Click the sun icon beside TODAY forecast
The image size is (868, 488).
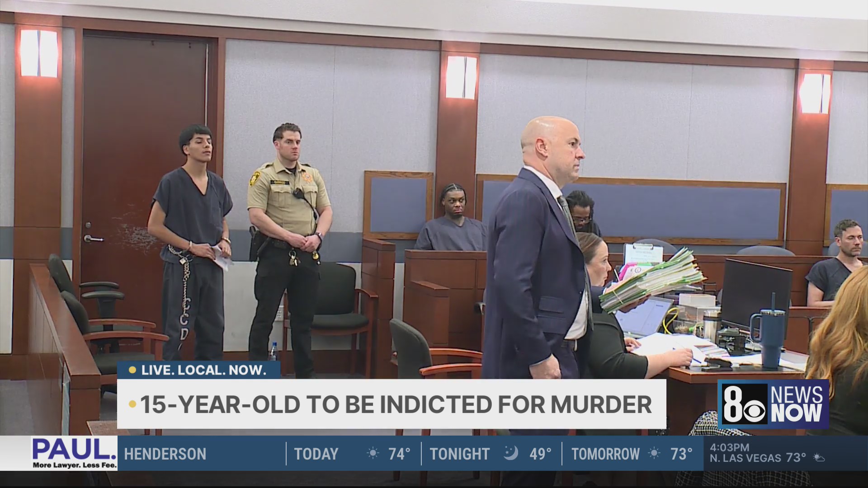[373, 453]
